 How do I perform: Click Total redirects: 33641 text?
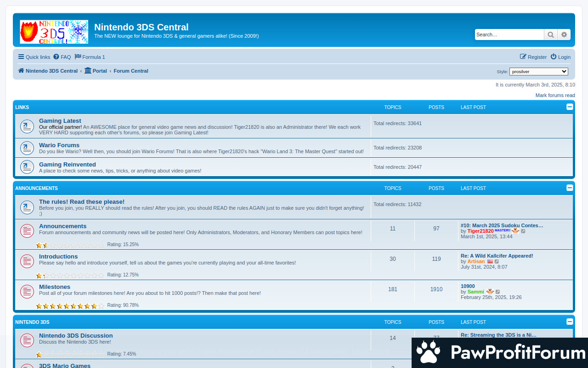397,123
